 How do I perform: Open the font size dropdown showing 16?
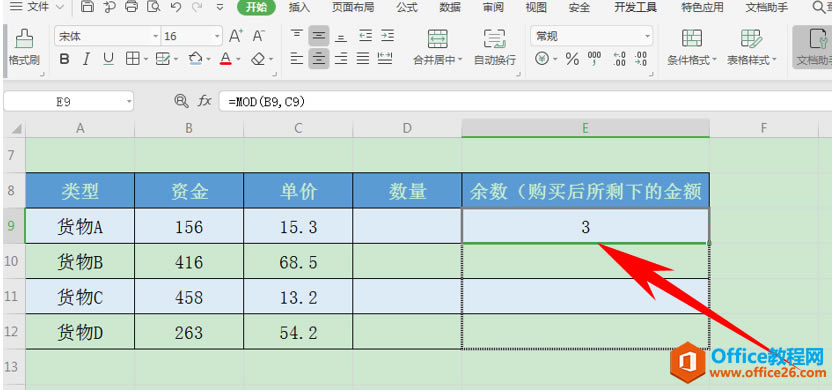pyautogui.click(x=217, y=37)
